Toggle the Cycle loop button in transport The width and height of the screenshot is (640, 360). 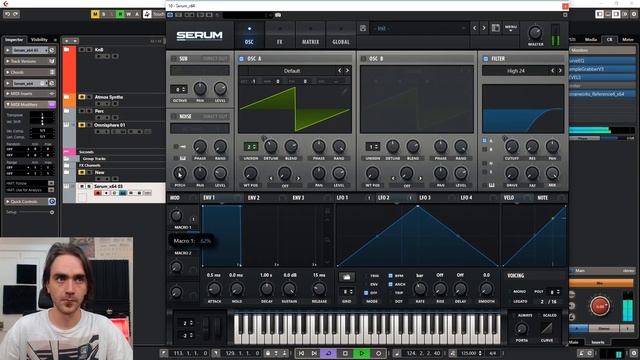[x=329, y=353]
